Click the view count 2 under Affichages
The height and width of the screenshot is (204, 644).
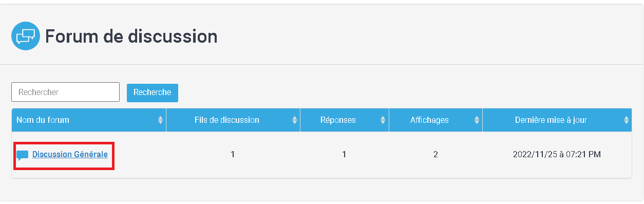(x=435, y=154)
